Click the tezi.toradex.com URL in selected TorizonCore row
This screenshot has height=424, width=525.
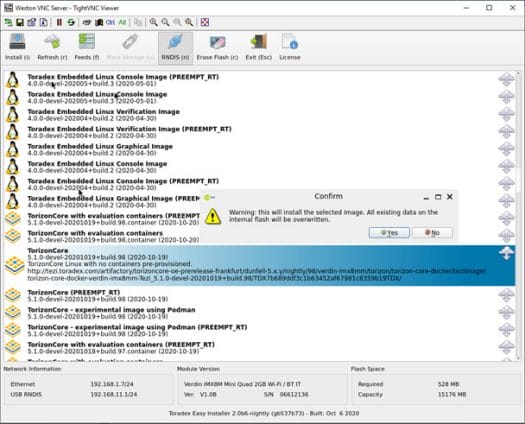point(256,275)
